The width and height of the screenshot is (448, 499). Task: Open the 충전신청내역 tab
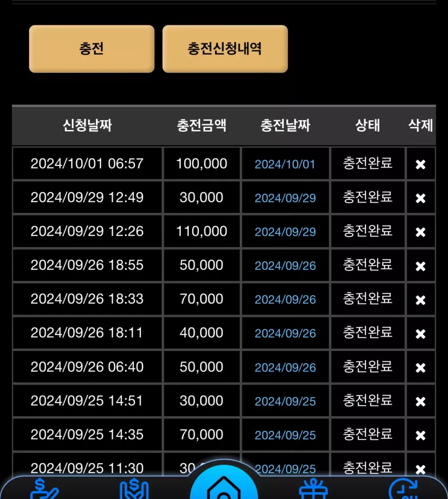tap(225, 48)
